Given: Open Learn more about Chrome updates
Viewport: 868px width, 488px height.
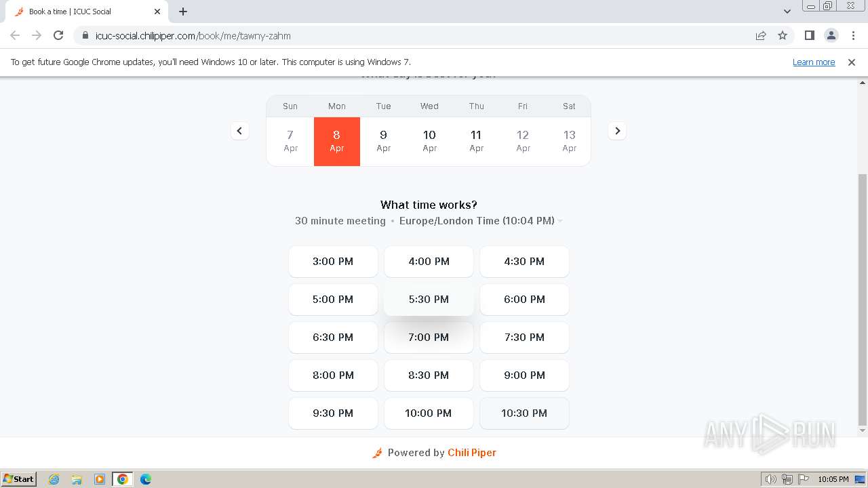Looking at the screenshot, I should (814, 62).
